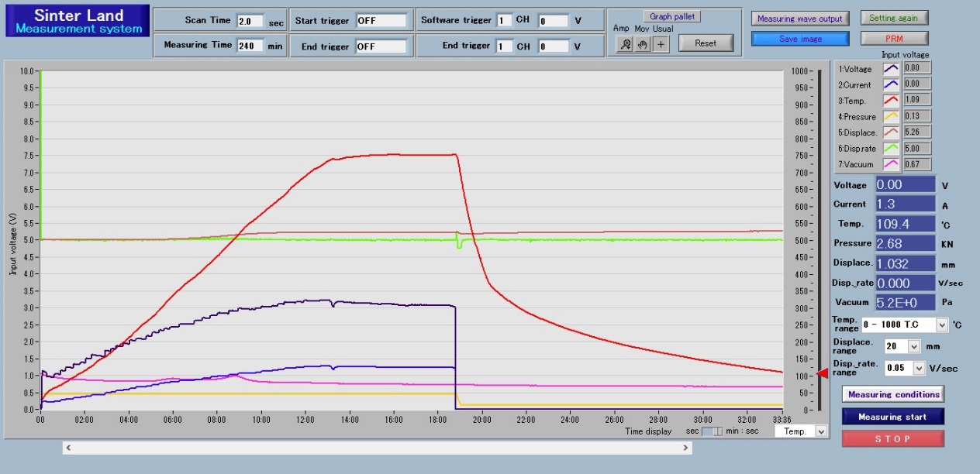Image resolution: width=980 pixels, height=474 pixels.
Task: Toggle Time display between sec and min:sec
Action: 712,431
